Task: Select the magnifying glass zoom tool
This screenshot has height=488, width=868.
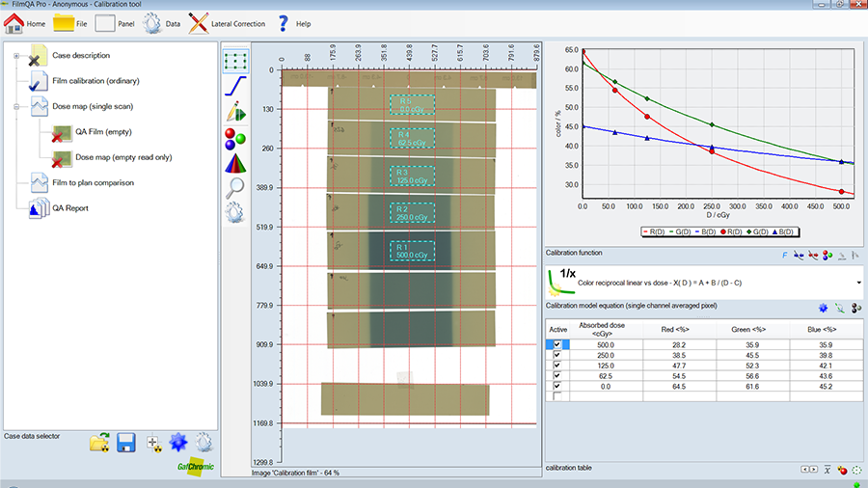Action: (x=235, y=188)
